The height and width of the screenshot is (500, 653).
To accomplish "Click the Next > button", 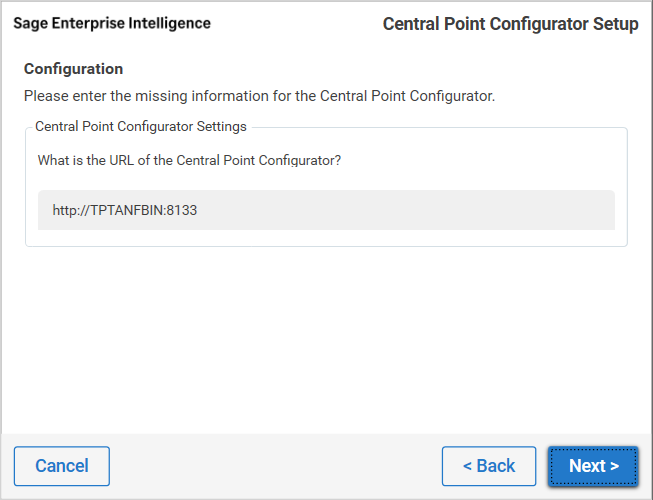I will pyautogui.click(x=593, y=466).
